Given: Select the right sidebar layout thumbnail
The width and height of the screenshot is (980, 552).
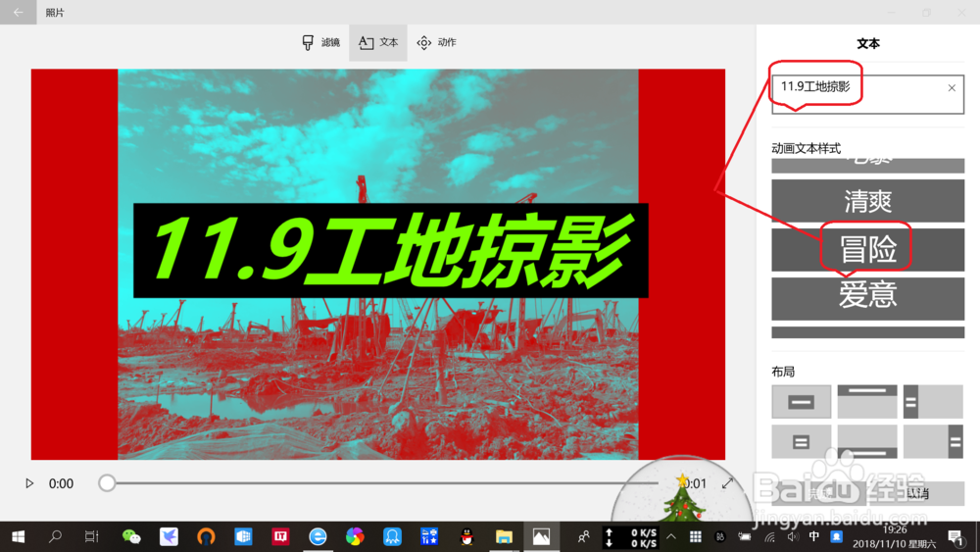Looking at the screenshot, I should [x=933, y=441].
